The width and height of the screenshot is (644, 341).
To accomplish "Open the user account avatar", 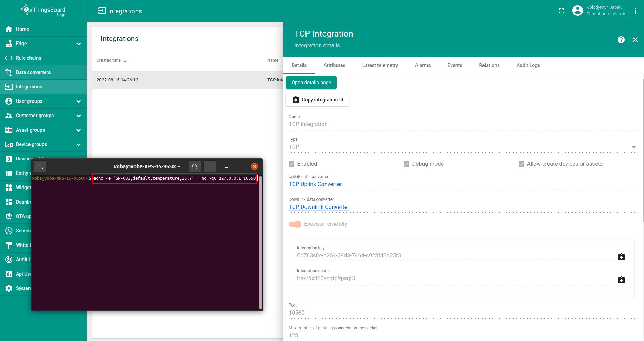I will point(578,11).
